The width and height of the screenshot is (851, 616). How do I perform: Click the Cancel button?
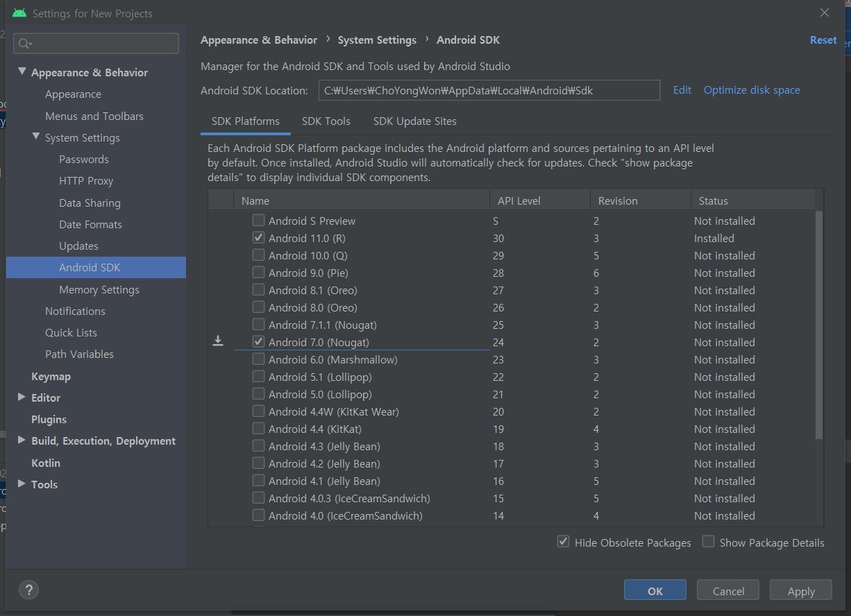[729, 590]
